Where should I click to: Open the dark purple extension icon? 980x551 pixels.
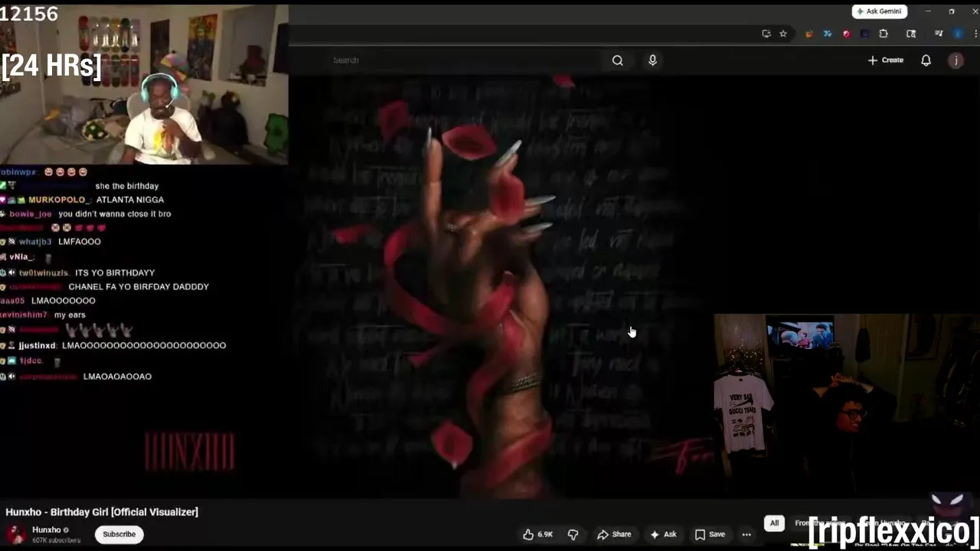[864, 34]
